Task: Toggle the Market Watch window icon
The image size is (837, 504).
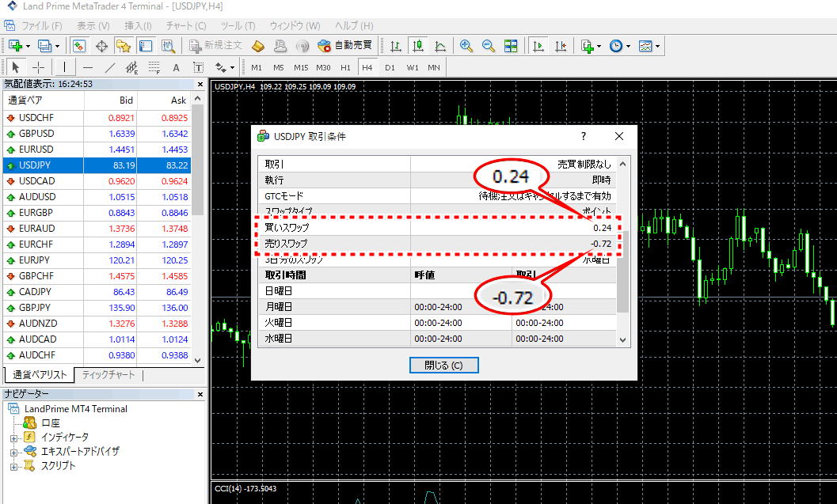Action: [79, 46]
